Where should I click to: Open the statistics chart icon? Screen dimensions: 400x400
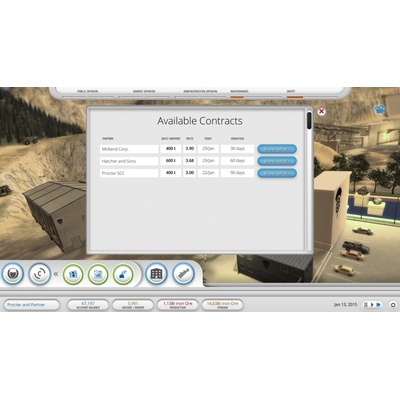tap(183, 274)
